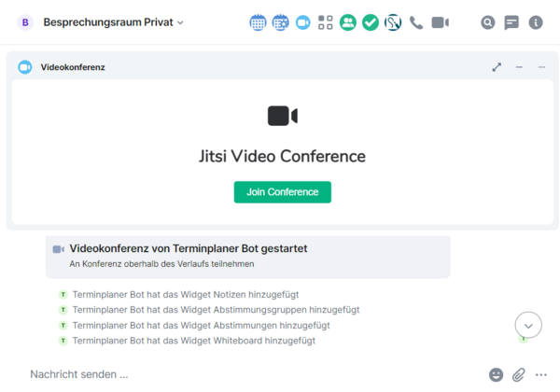
Task: Open the calendar settings widget icon
Action: 280,22
